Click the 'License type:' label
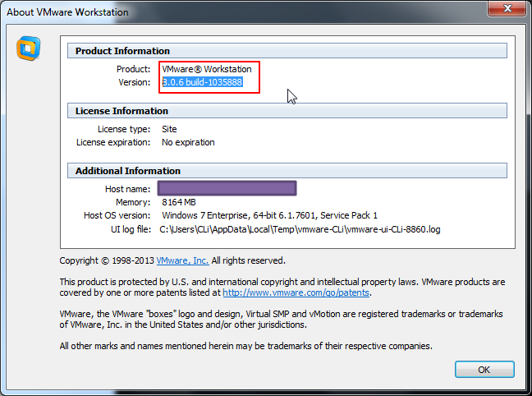The image size is (532, 396). coord(124,129)
